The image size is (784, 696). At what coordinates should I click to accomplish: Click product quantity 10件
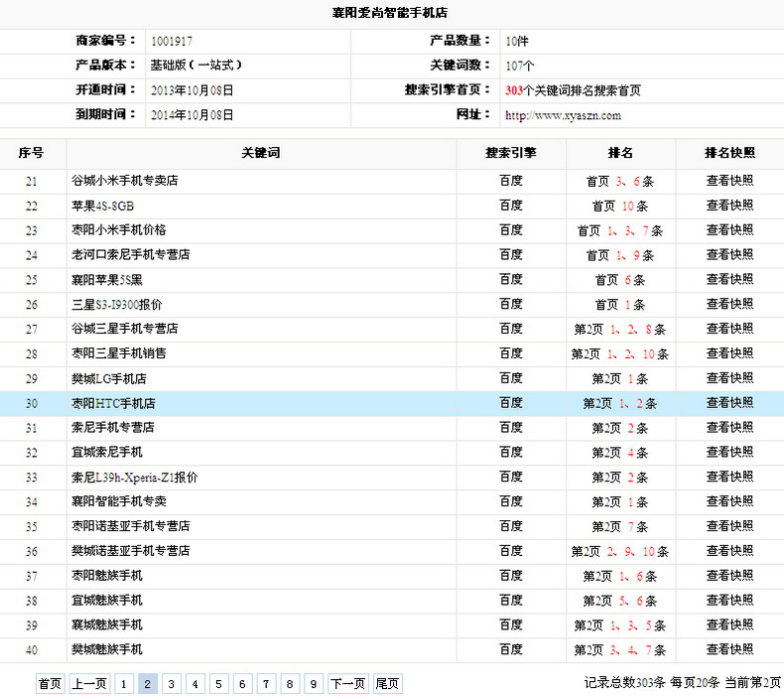tap(516, 41)
